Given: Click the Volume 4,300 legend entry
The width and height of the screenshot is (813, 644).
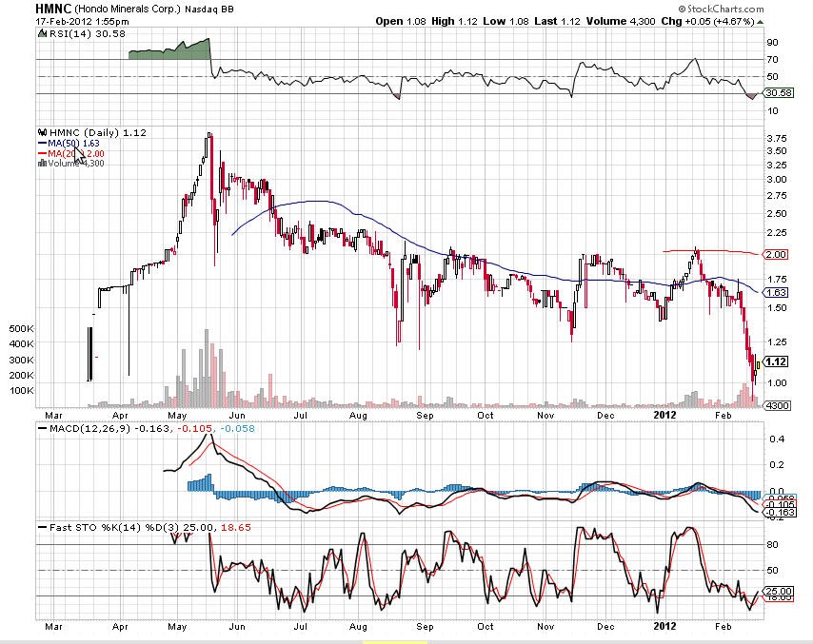Looking at the screenshot, I should 76,164.
